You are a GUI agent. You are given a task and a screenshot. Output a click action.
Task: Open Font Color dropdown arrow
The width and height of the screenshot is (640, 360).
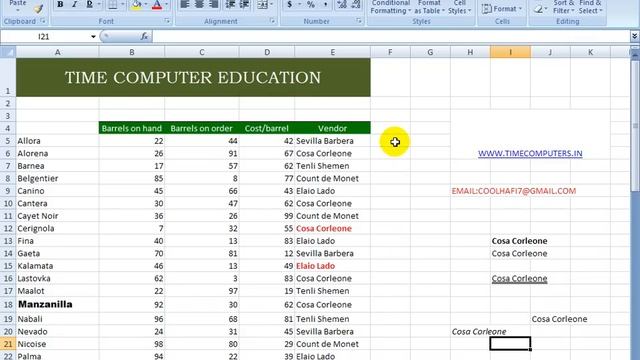(x=166, y=4)
